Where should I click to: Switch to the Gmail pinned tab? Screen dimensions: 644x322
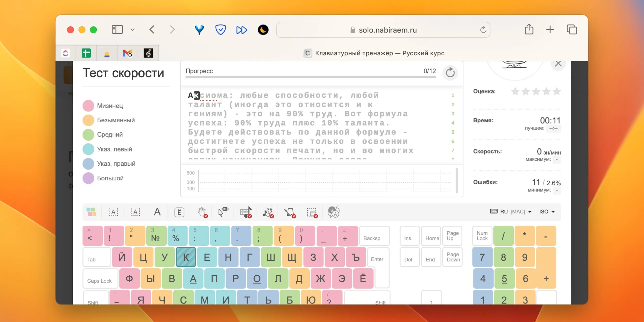point(128,53)
